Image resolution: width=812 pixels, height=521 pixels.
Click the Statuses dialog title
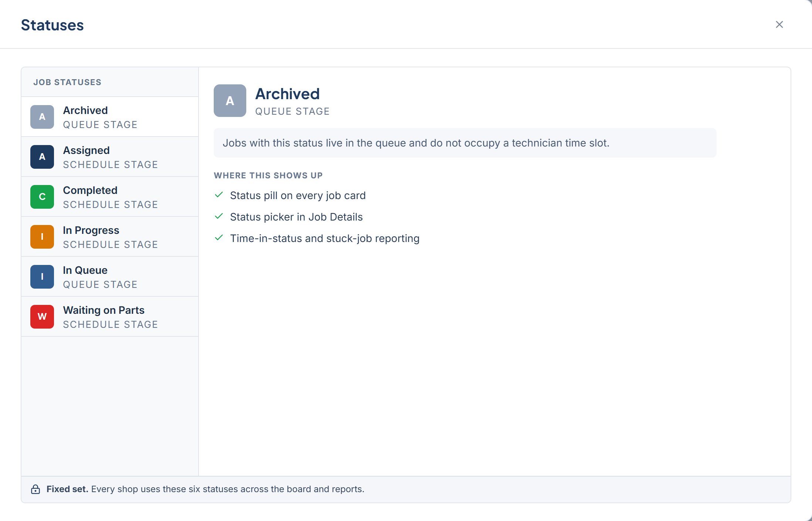pyautogui.click(x=53, y=25)
